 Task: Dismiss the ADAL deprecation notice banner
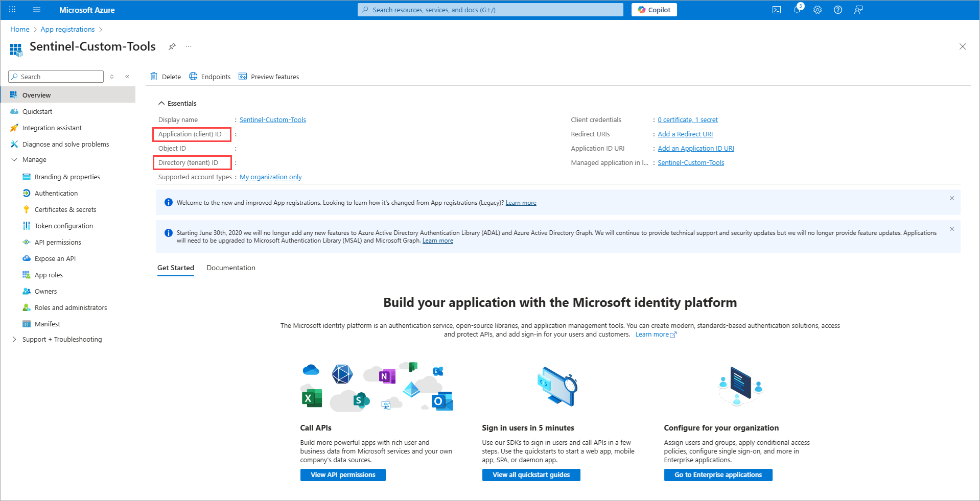[952, 229]
